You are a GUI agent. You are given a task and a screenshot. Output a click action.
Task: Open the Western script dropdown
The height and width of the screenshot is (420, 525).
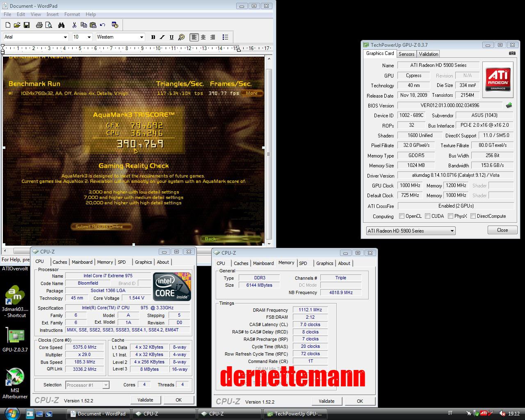point(142,37)
